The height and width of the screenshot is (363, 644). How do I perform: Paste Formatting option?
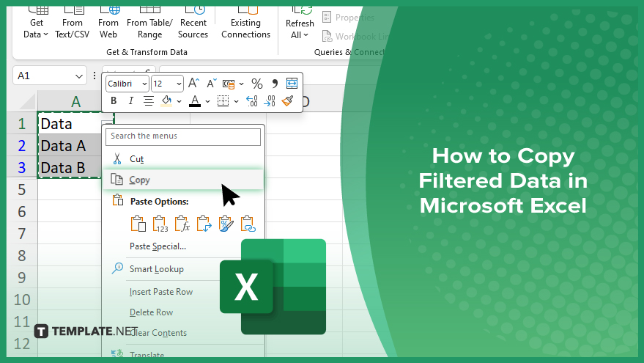point(226,224)
